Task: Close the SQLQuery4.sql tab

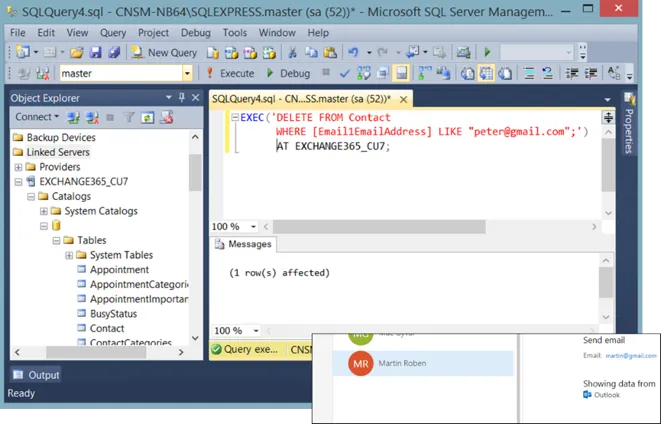Action: (403, 99)
